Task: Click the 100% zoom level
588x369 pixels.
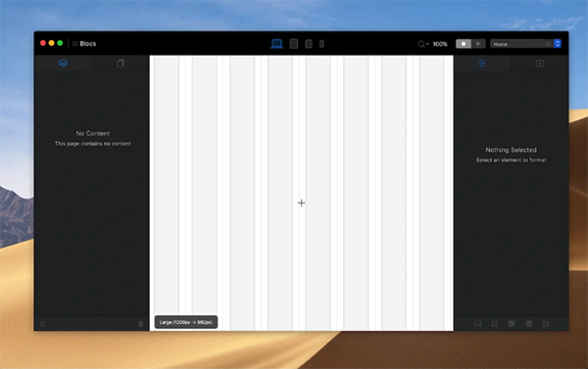Action: (x=440, y=44)
